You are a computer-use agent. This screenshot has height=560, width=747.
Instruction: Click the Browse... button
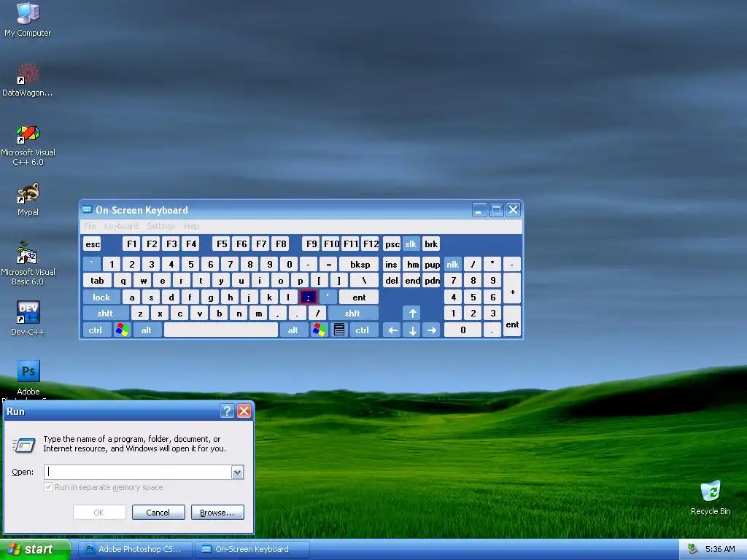click(x=217, y=513)
